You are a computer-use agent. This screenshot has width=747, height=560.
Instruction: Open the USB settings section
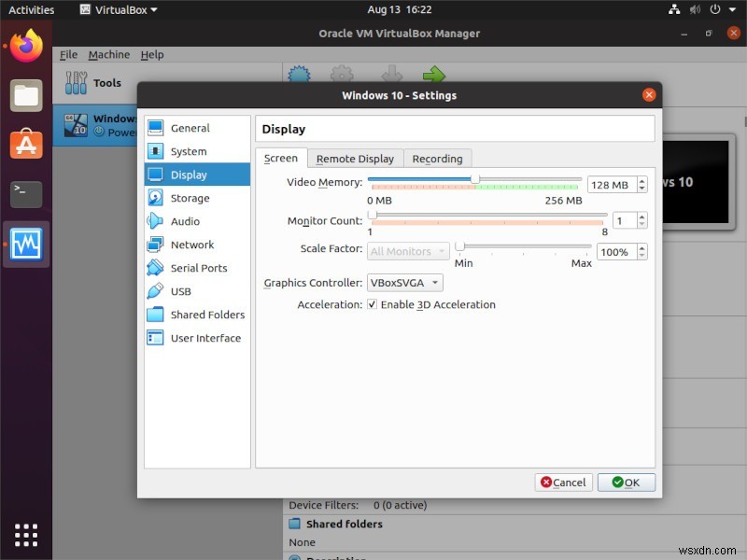click(x=183, y=291)
